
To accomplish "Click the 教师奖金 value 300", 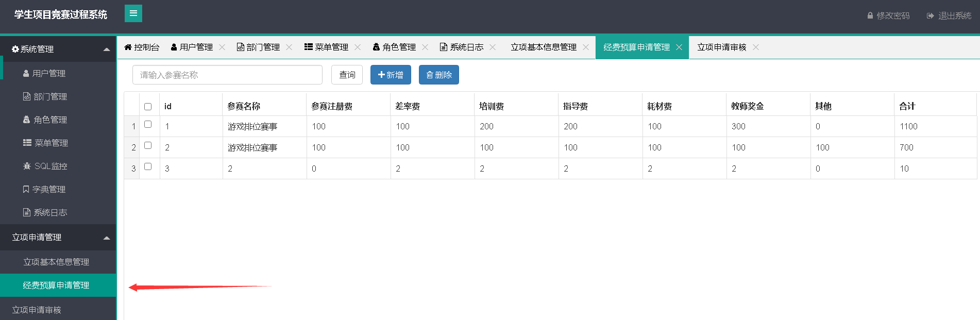I will (x=738, y=126).
